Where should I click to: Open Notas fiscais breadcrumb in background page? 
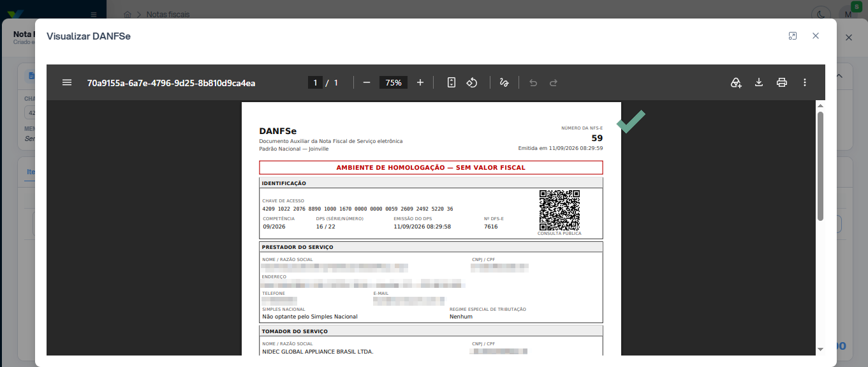coord(168,14)
